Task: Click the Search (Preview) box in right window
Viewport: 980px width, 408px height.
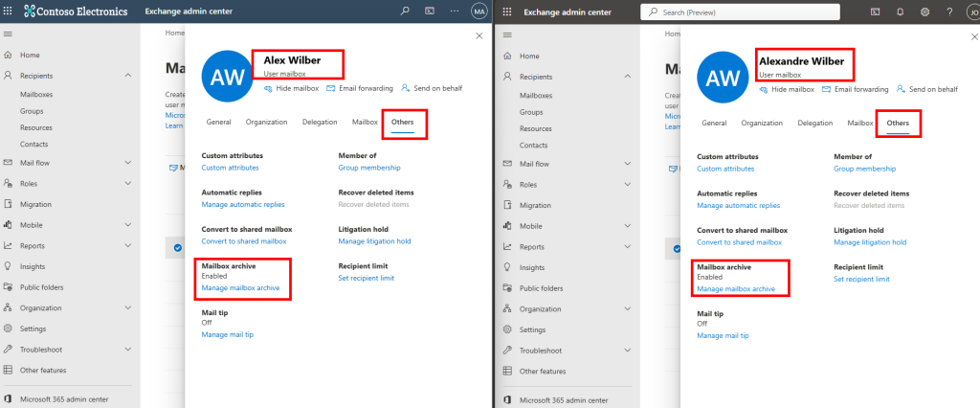Action: [740, 11]
